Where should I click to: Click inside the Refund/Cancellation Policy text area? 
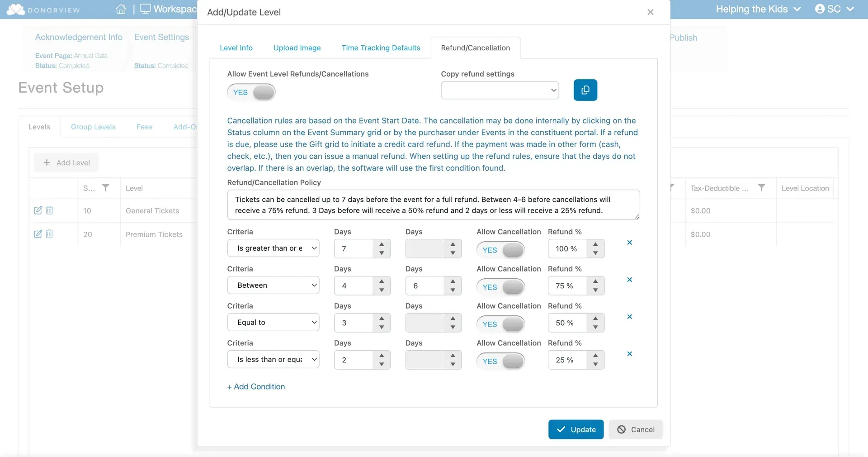click(433, 205)
